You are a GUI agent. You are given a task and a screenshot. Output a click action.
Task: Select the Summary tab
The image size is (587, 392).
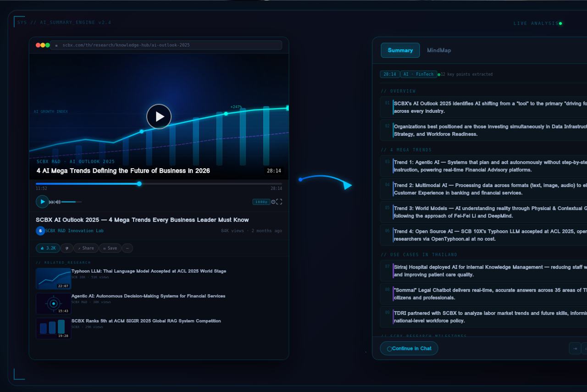400,50
